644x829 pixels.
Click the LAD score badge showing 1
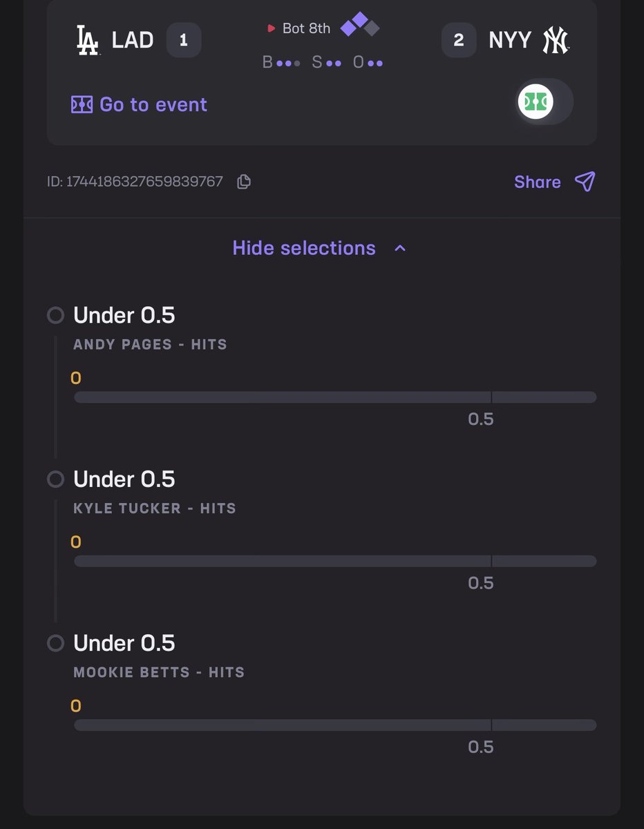[x=184, y=40]
